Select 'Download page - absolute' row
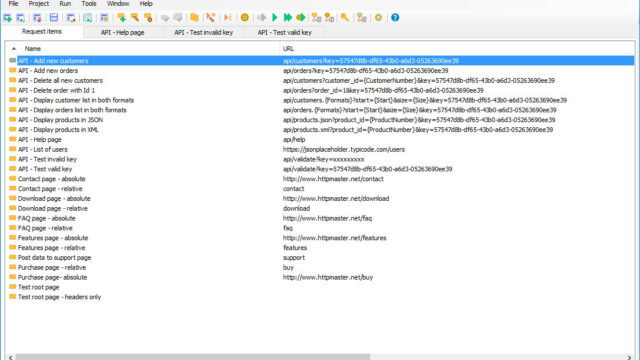This screenshot has width=640, height=360. click(x=321, y=198)
